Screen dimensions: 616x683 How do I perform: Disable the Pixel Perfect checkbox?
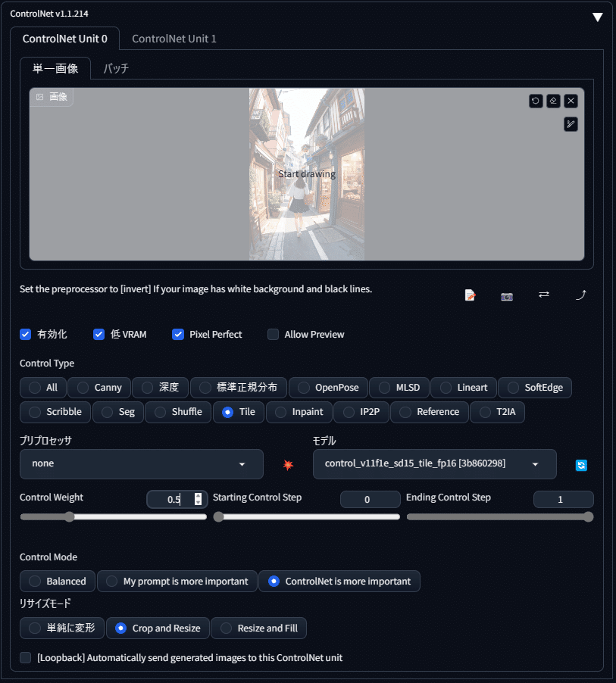178,335
